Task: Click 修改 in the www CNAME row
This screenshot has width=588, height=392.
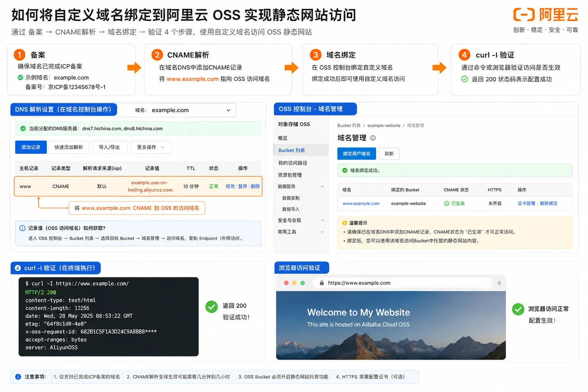Action: [230, 187]
